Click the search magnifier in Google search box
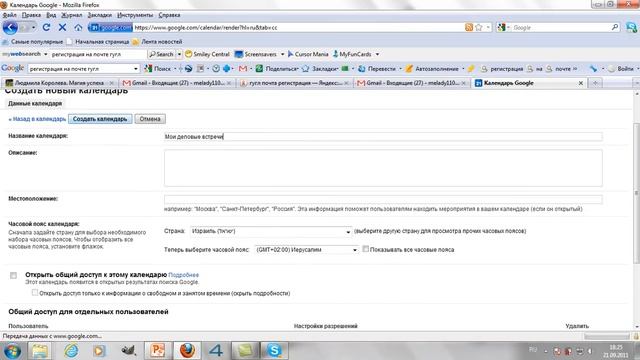Screen dimensions: 640x360 pyautogui.click(x=615, y=27)
